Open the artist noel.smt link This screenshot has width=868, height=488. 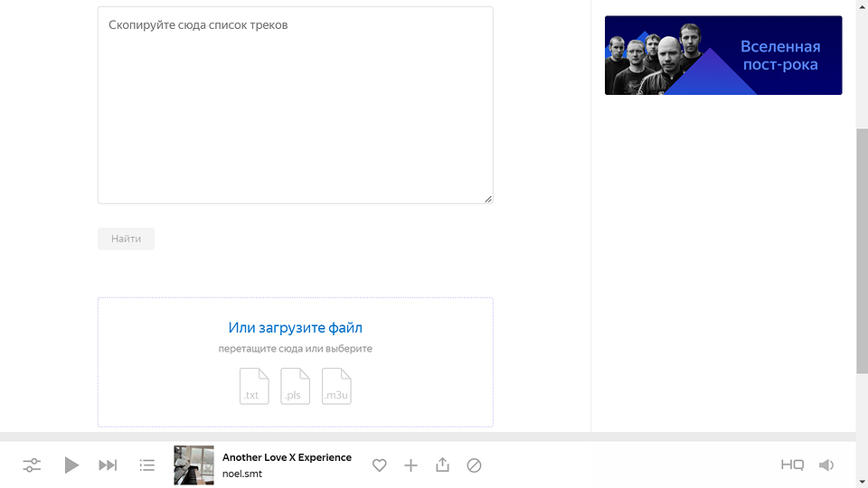coord(242,474)
